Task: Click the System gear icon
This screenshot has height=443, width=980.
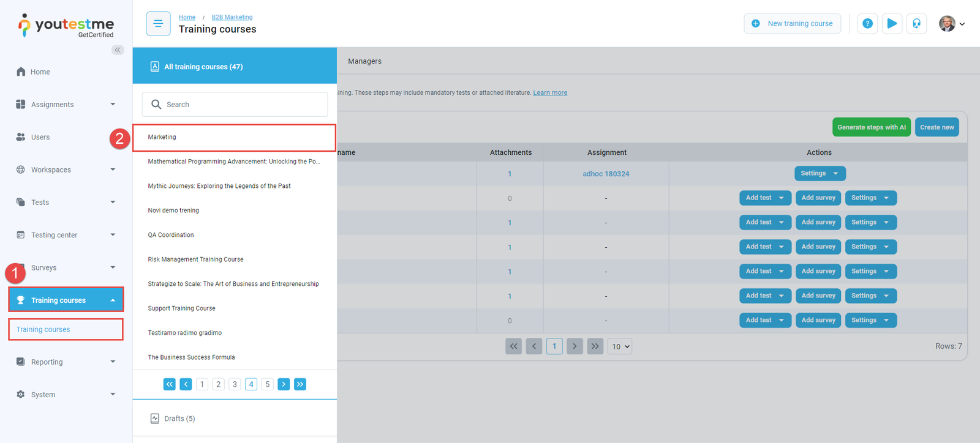Action: click(x=21, y=395)
